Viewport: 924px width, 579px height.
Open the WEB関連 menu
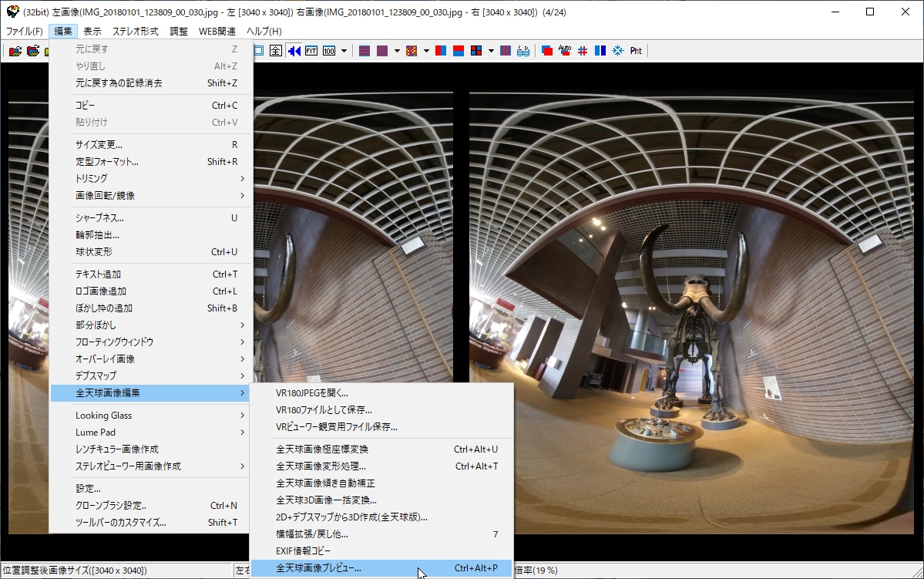point(217,32)
